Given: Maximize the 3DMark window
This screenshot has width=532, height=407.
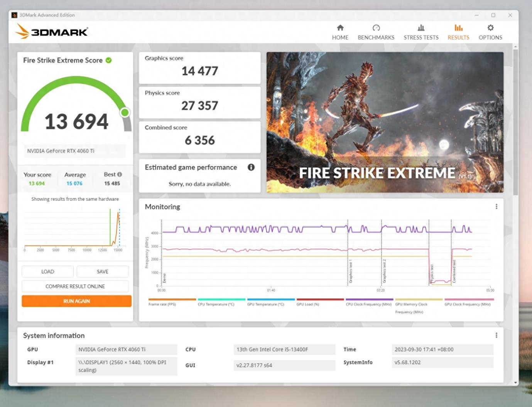Looking at the screenshot, I should 493,15.
